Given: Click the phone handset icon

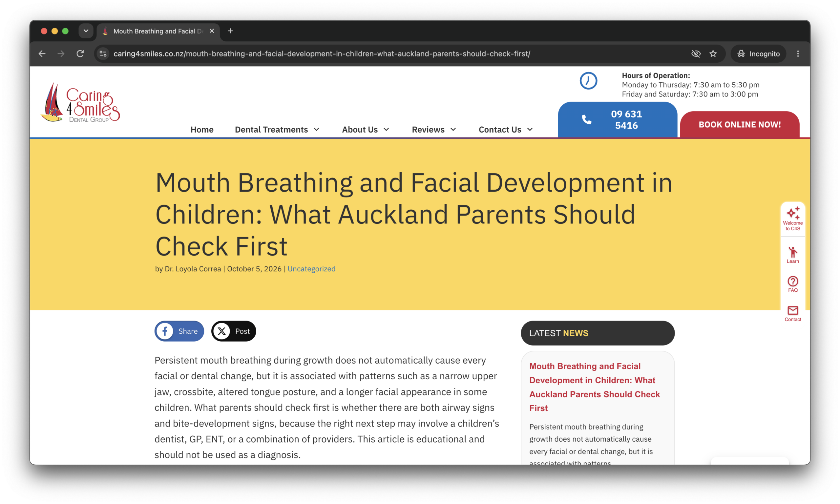Looking at the screenshot, I should [x=586, y=119].
